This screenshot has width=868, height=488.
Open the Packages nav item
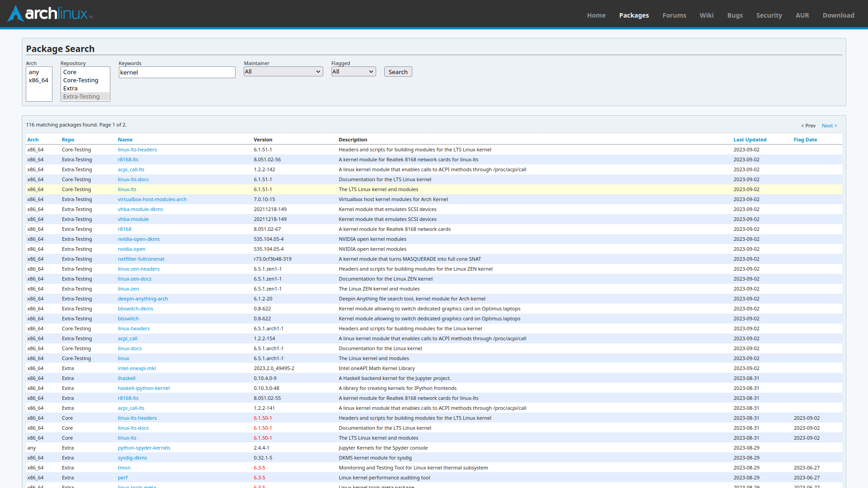point(634,15)
